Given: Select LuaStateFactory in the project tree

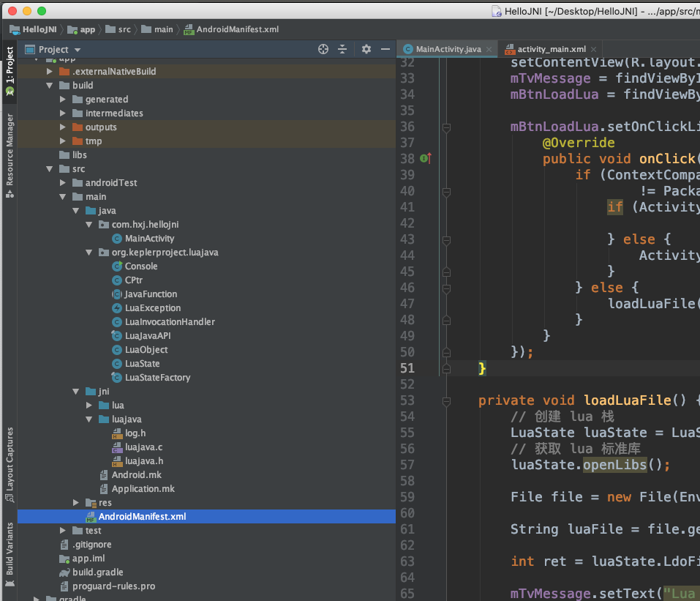Looking at the screenshot, I should click(x=157, y=378).
